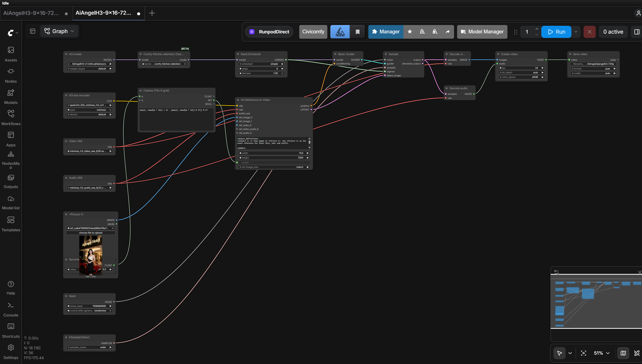
Task: Add a new workflow tab
Action: click(x=152, y=13)
